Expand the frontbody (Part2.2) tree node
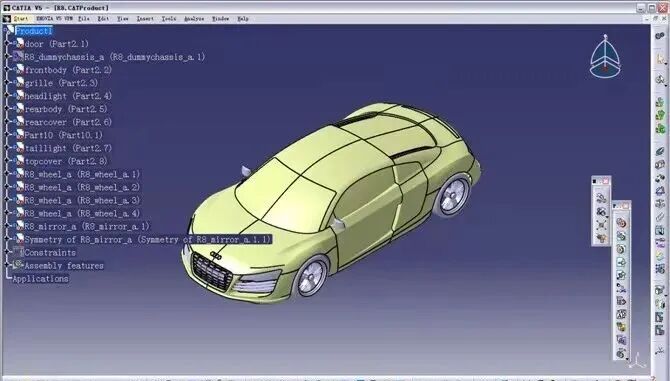Image resolution: width=670 pixels, height=381 pixels. (7, 70)
